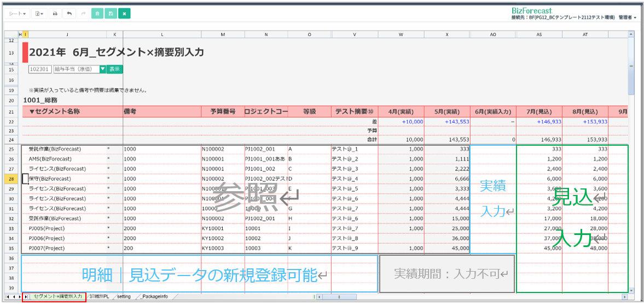644x304 pixels.
Task: Open the 管理者 user menu
Action: coord(627,18)
